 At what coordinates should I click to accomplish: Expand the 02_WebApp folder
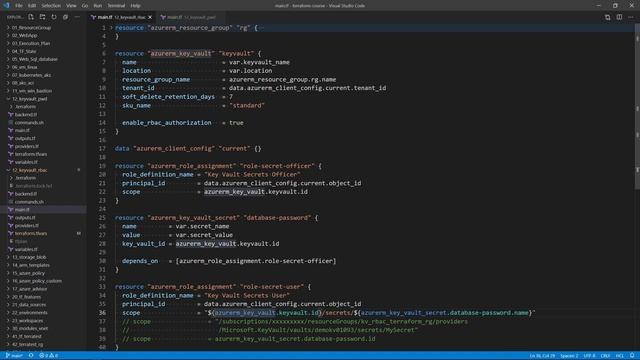click(24, 36)
